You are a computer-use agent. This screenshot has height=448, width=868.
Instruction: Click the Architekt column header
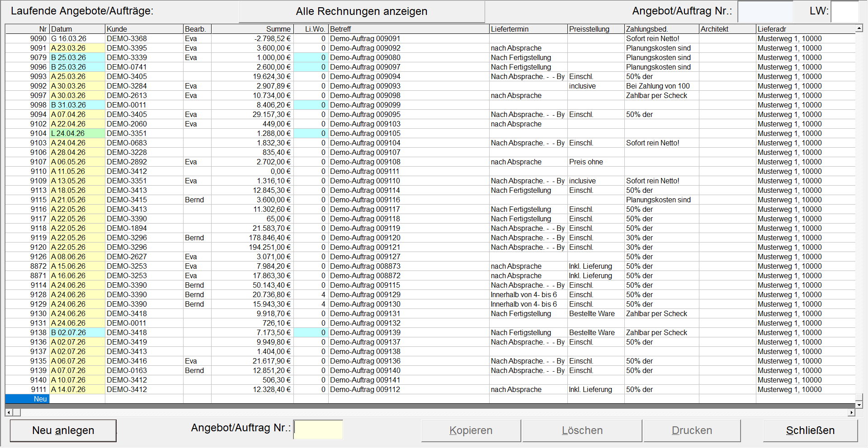tap(727, 29)
